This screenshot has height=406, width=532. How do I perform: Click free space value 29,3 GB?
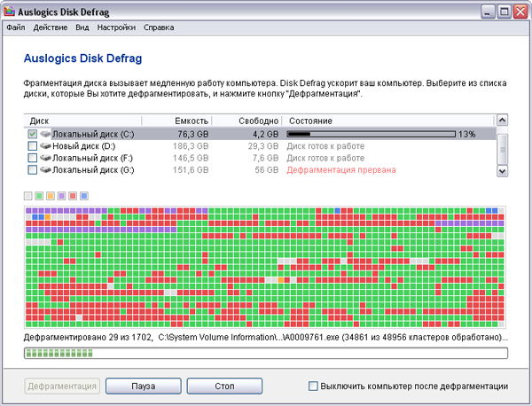[x=263, y=146]
